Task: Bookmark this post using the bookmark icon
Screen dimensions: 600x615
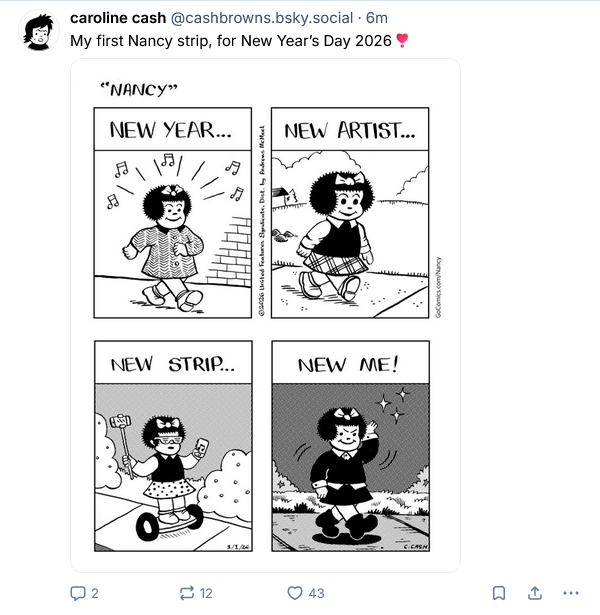Action: 498,593
